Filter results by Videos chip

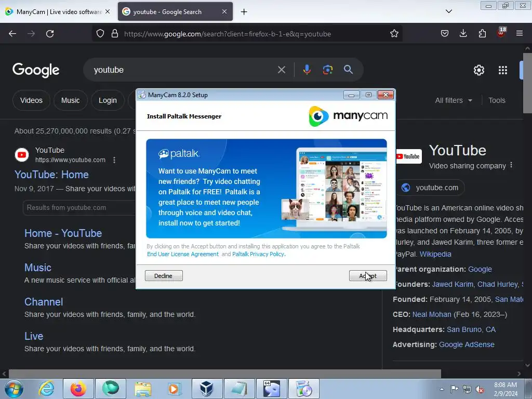(31, 100)
